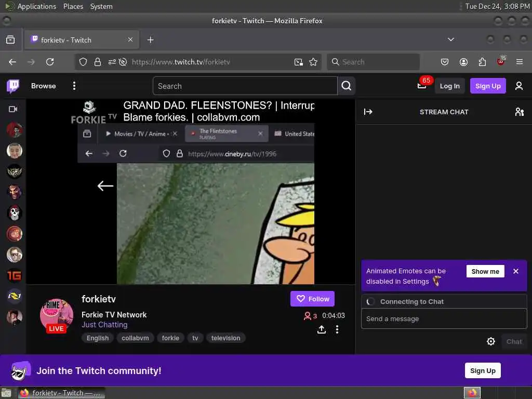This screenshot has height=399, width=532.
Task: Close the forkietv - Twitch tab
Action: tap(130, 39)
